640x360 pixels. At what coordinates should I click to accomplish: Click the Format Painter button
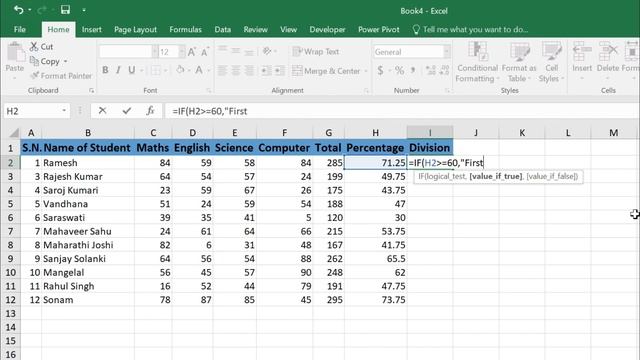click(x=61, y=76)
